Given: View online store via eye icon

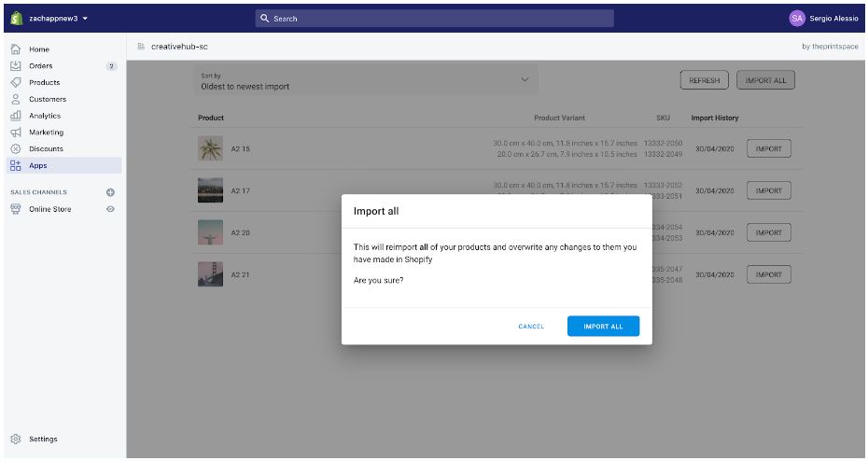Looking at the screenshot, I should click(x=111, y=209).
